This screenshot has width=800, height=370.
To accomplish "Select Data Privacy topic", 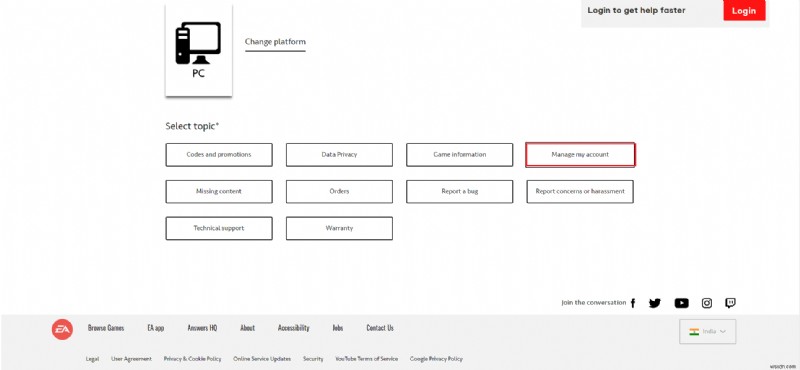I will [339, 155].
